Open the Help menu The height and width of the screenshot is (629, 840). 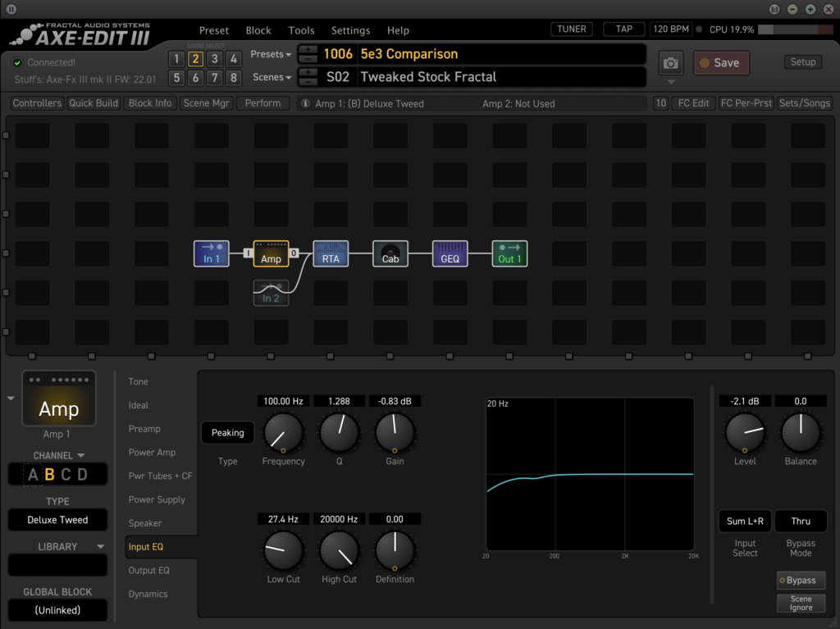tap(398, 30)
